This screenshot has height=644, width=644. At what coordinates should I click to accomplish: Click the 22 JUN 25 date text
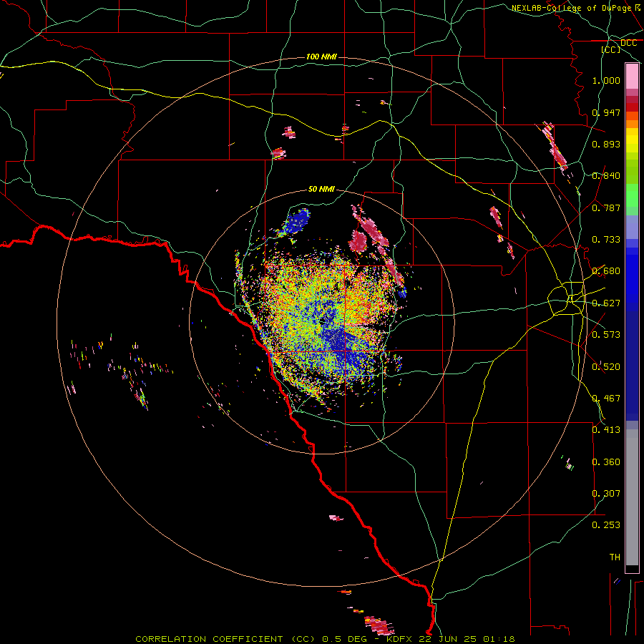(448, 639)
